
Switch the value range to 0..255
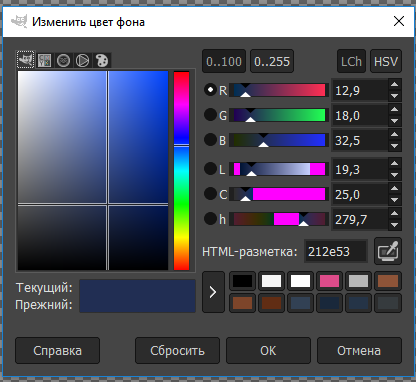tap(272, 61)
